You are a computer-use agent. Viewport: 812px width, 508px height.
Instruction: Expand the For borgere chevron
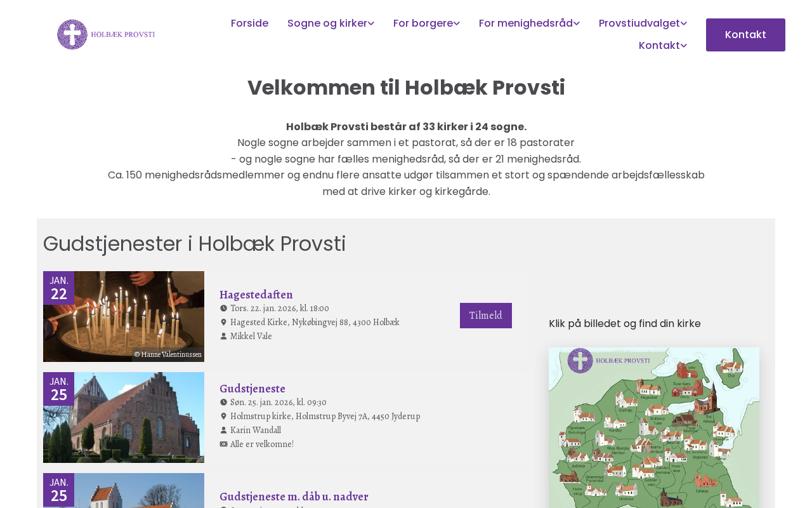457,23
